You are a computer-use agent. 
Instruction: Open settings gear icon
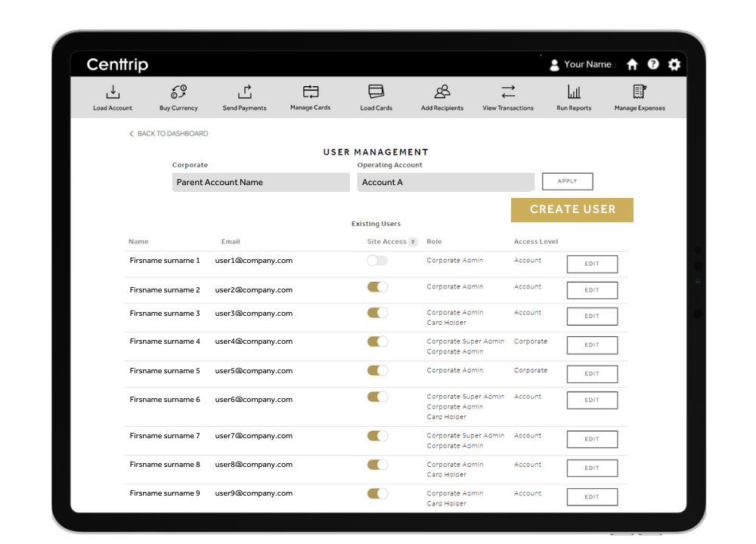[674, 64]
